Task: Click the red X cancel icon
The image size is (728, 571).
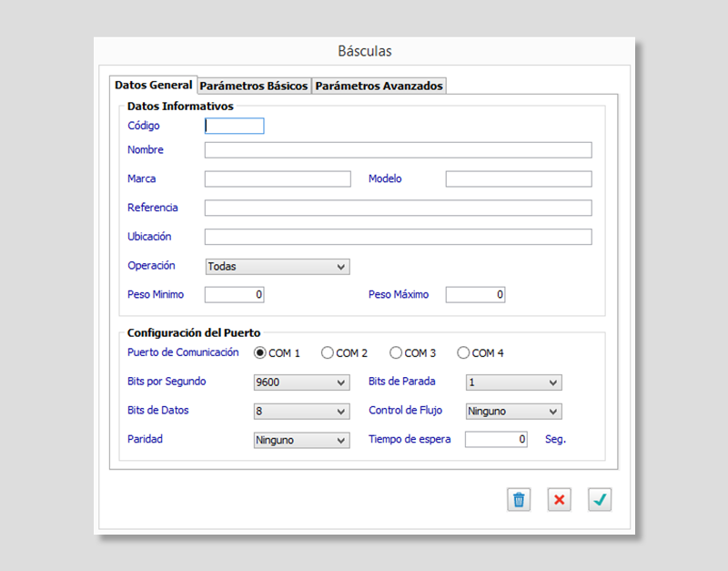Action: point(560,500)
